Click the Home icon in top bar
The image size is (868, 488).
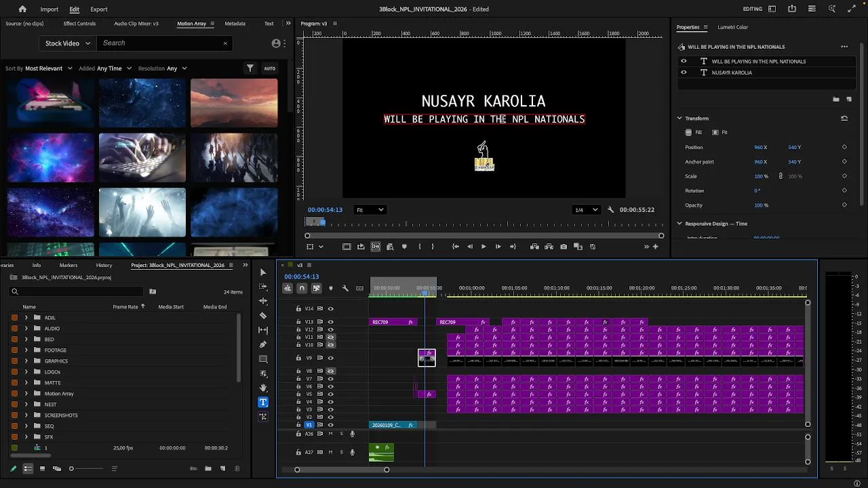22,9
